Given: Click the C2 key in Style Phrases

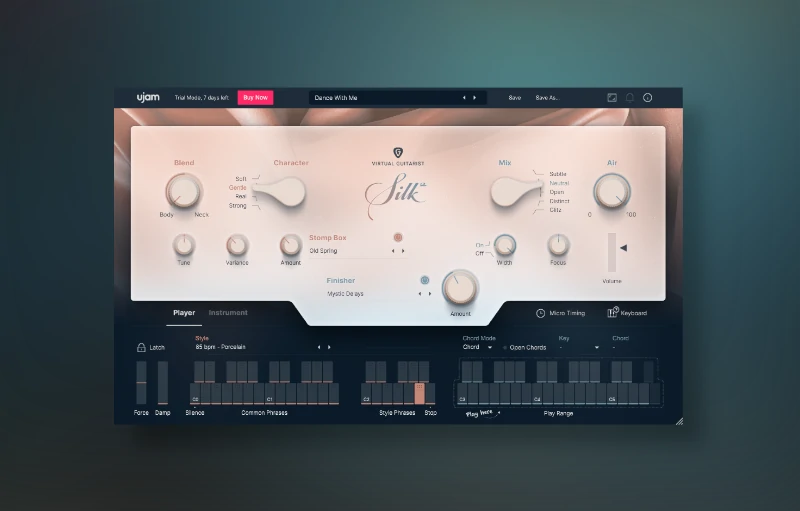Looking at the screenshot, I should (x=366, y=394).
